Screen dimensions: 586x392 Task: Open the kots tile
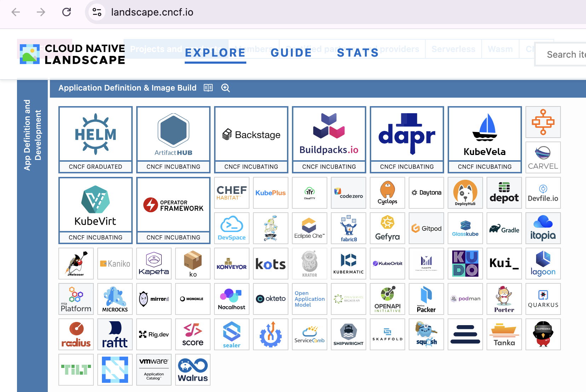point(271,264)
